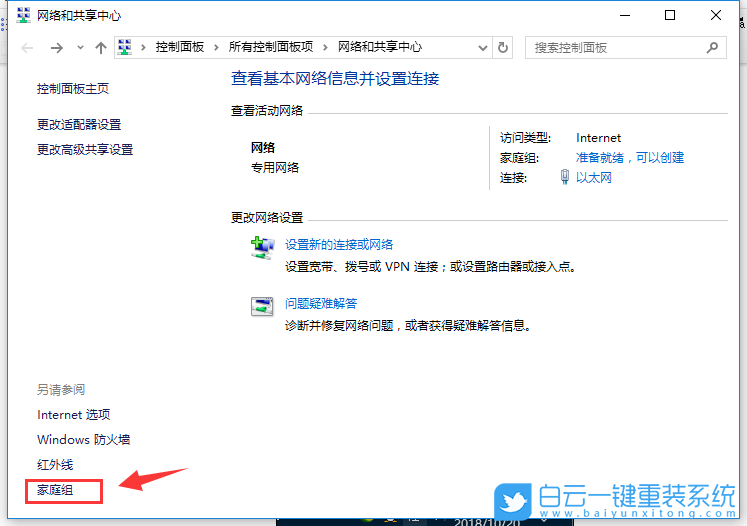Click the Internet access type value

click(x=598, y=138)
